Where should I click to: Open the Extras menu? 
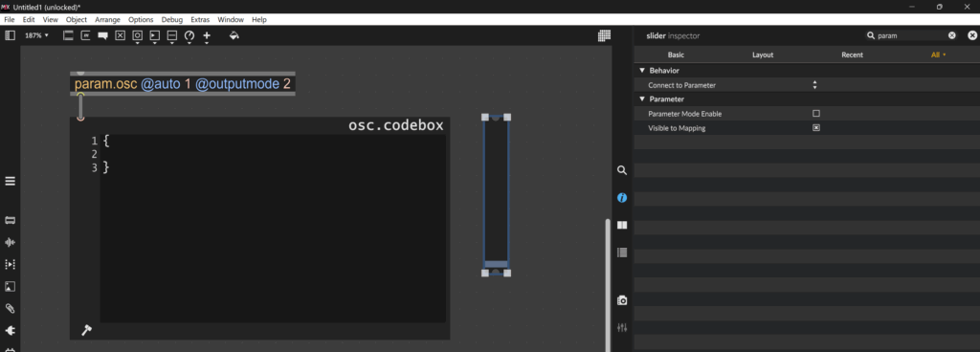tap(200, 19)
